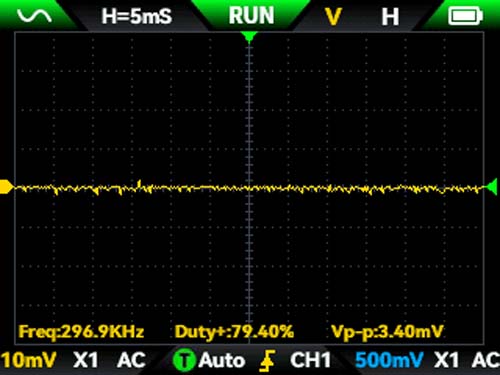500x375 pixels.
Task: Click the Duty+:79.40% measurement
Action: 234,332
